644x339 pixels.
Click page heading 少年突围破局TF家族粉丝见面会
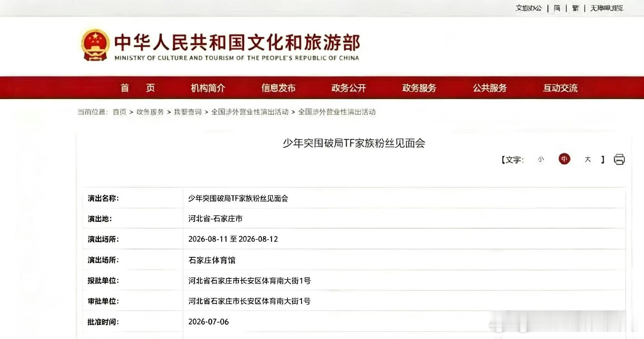(354, 143)
